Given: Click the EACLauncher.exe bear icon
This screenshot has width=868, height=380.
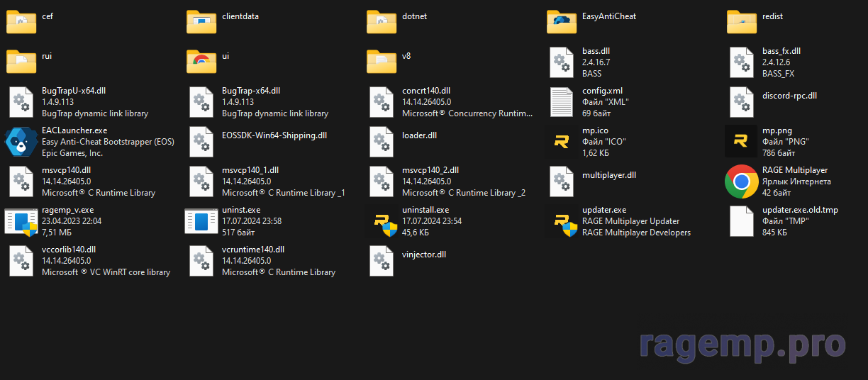Looking at the screenshot, I should (x=21, y=142).
